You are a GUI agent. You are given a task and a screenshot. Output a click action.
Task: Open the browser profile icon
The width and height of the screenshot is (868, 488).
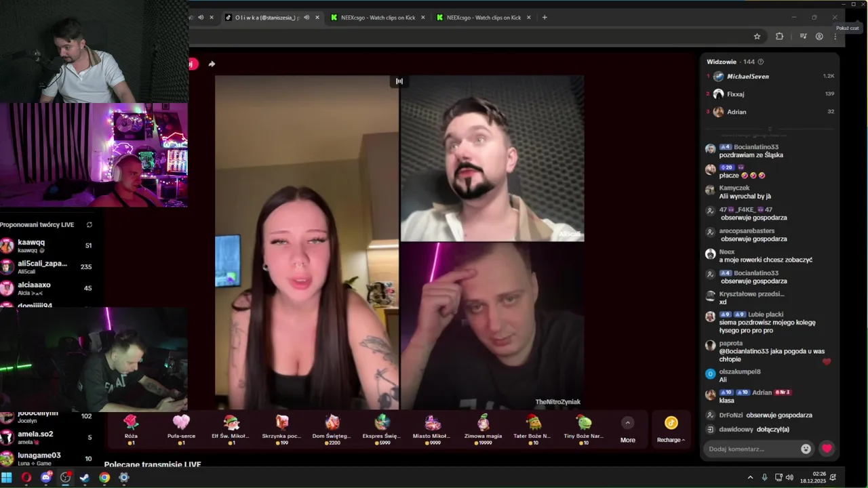(x=819, y=37)
